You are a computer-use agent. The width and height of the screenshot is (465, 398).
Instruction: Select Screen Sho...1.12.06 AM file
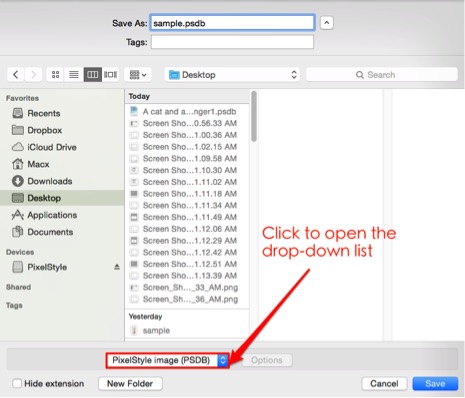(187, 229)
